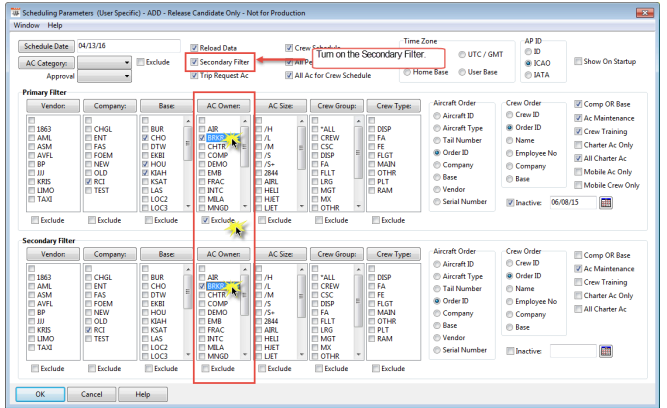Click Primary Filter Vendor button
Screen dimensions: 667x408
pyautogui.click(x=53, y=106)
